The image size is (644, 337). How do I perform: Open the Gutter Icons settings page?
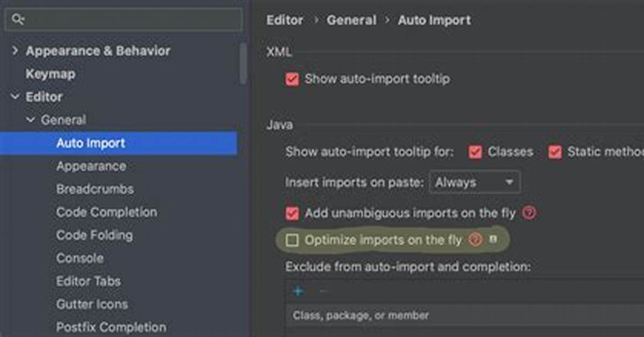[92, 304]
